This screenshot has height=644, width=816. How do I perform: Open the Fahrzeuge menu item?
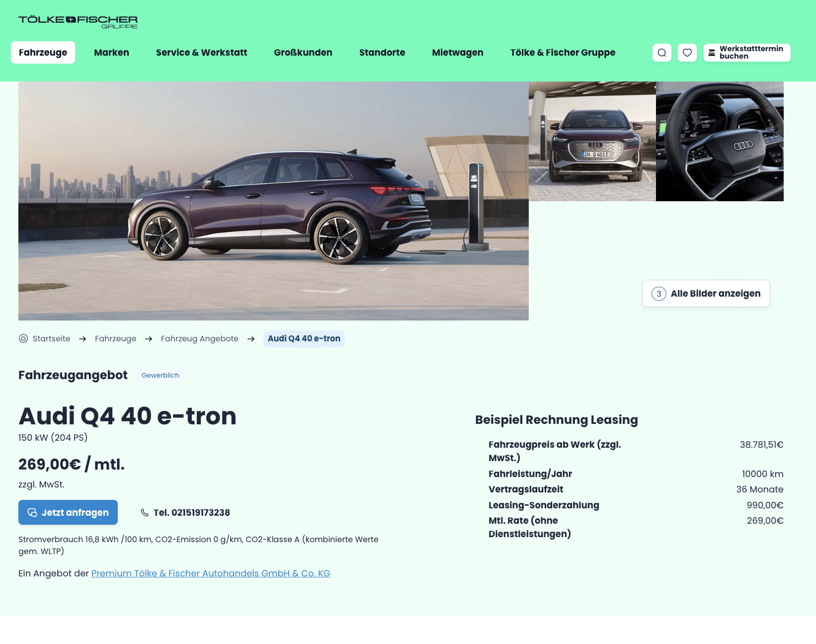[x=43, y=53]
